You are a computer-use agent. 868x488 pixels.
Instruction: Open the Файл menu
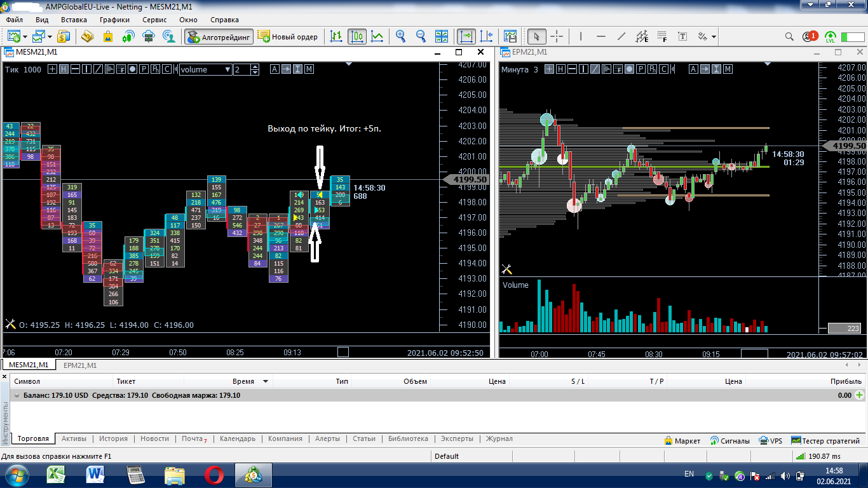[15, 20]
